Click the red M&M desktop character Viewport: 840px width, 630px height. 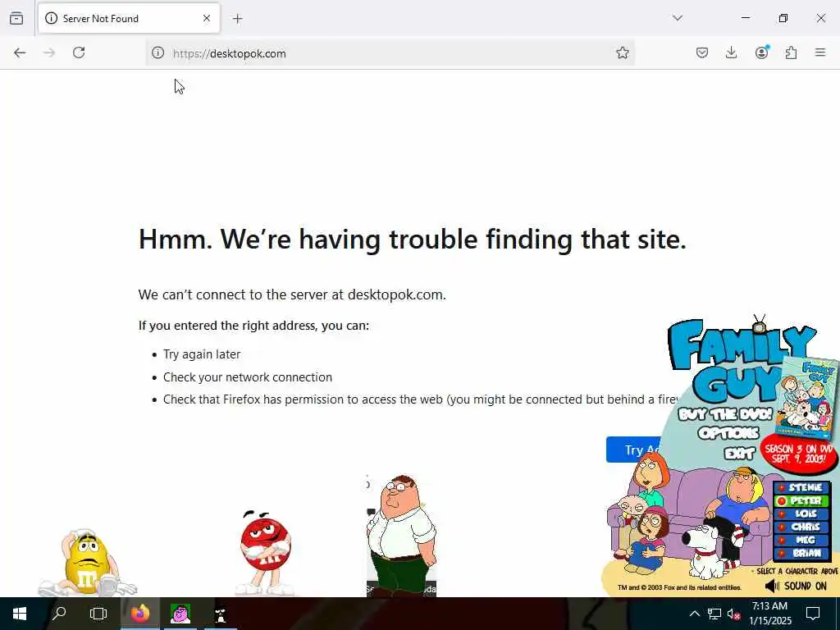tap(265, 552)
